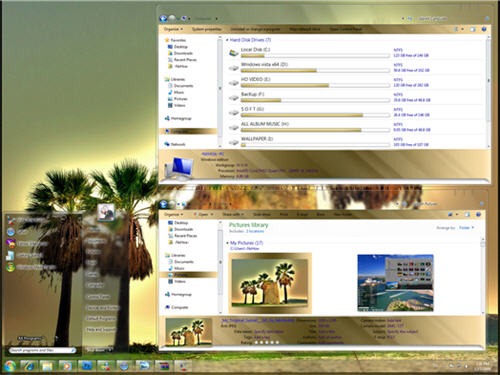Viewport: 500px width, 375px height.
Task: Open the Arrange by Folder dropdown
Action: coord(466,228)
